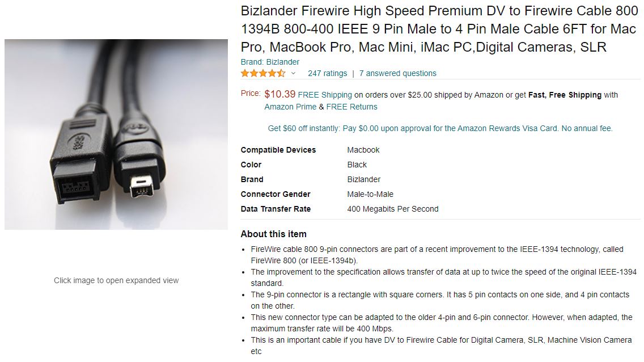This screenshot has height=362, width=644.
Task: Click the orange star rating icons
Action: click(x=262, y=73)
